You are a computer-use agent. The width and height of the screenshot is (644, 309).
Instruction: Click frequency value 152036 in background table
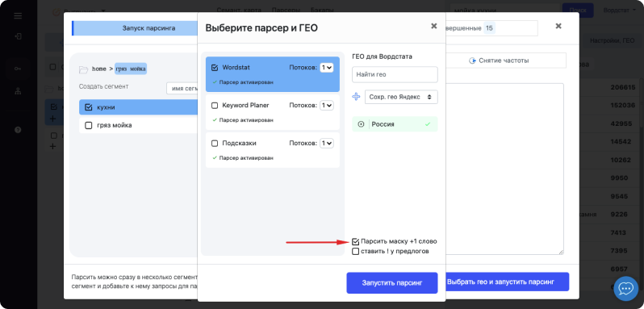coord(623,105)
